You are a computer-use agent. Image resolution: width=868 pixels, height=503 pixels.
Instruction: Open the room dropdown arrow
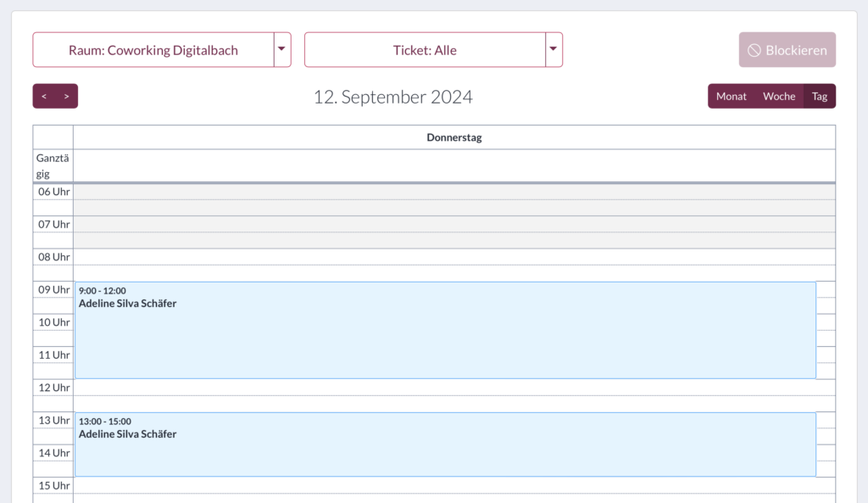282,50
